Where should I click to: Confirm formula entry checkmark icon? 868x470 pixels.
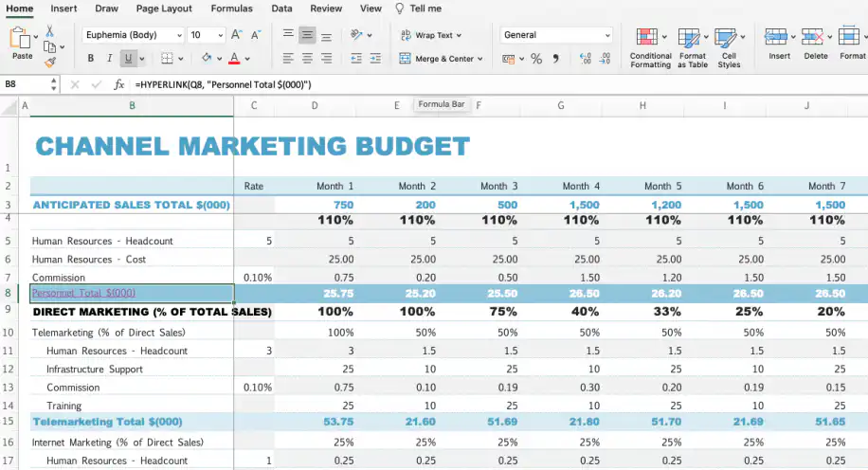coord(97,84)
